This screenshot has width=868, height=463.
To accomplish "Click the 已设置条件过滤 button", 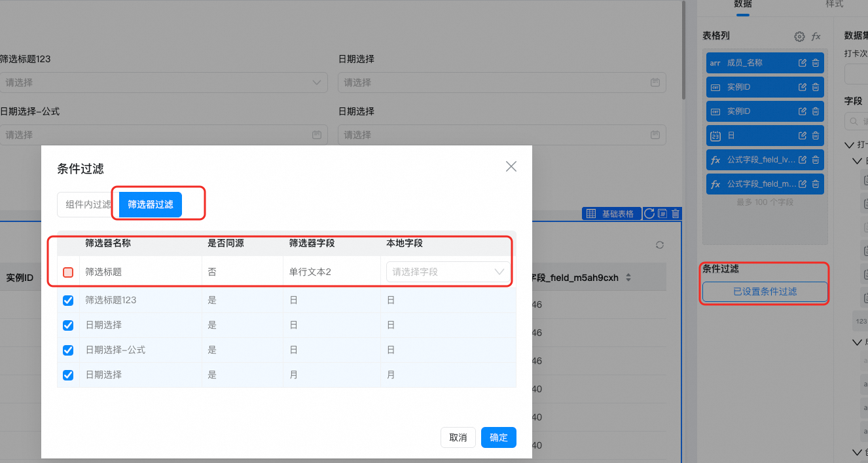I will [765, 291].
